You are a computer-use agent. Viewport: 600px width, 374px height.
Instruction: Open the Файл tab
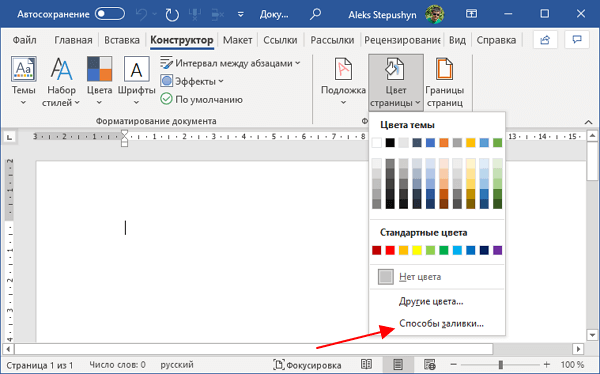(24, 40)
